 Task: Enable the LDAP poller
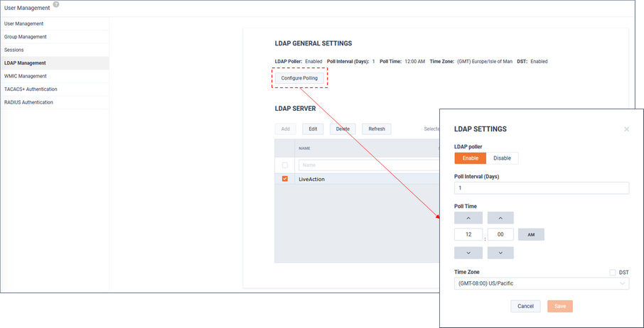click(471, 158)
